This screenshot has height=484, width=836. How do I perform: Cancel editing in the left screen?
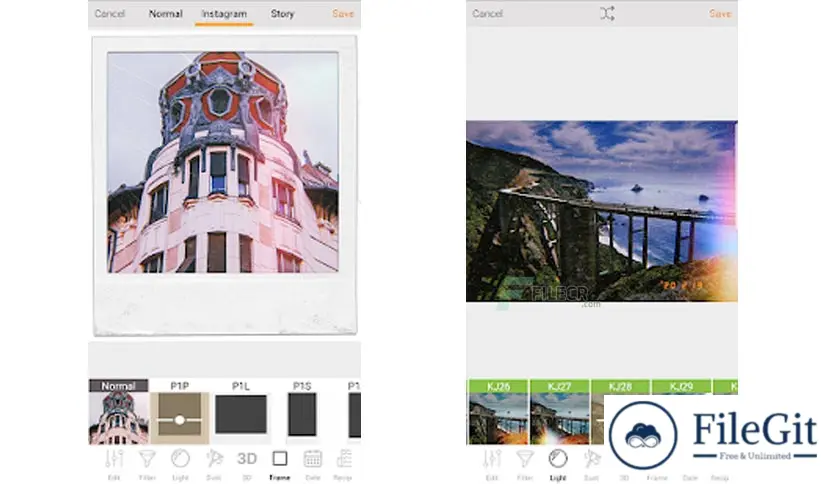[110, 13]
